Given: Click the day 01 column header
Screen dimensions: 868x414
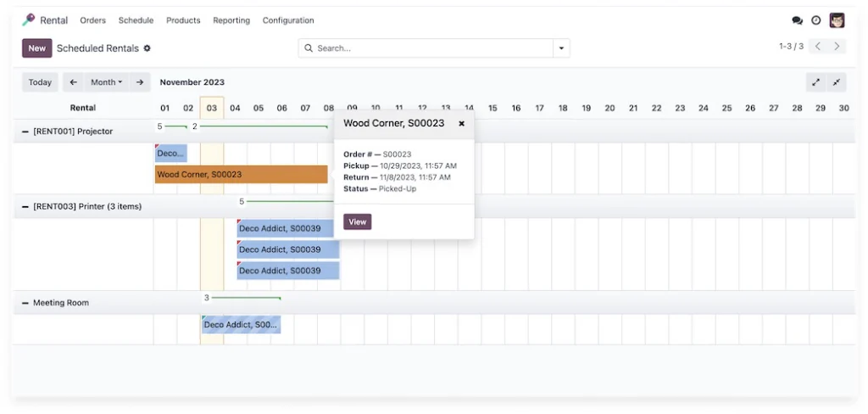Looking at the screenshot, I should (165, 108).
